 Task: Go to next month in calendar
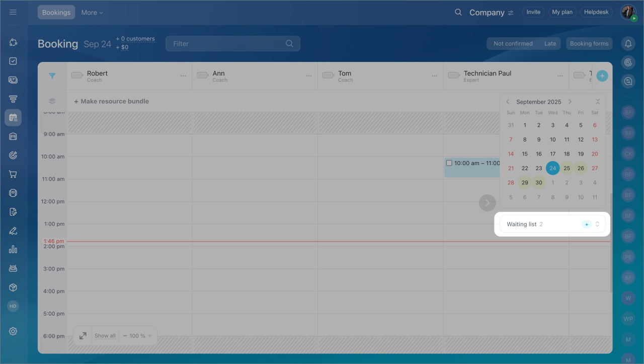tap(570, 102)
